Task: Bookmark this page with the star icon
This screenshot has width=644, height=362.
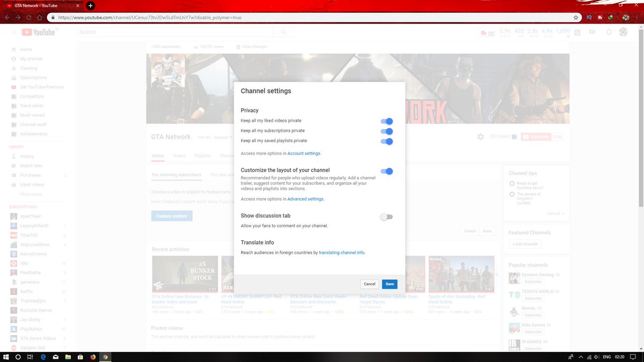Action: 576,17
